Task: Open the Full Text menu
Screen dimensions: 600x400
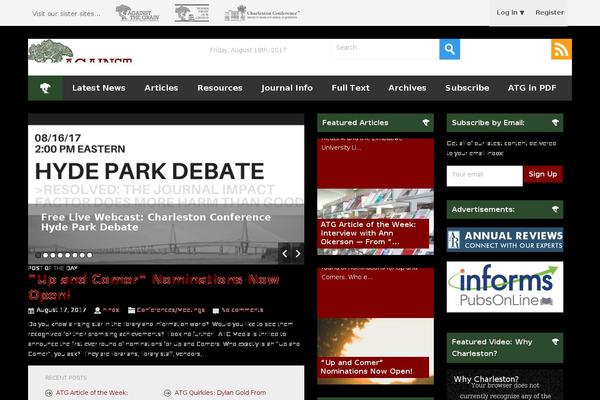Action: coord(351,88)
